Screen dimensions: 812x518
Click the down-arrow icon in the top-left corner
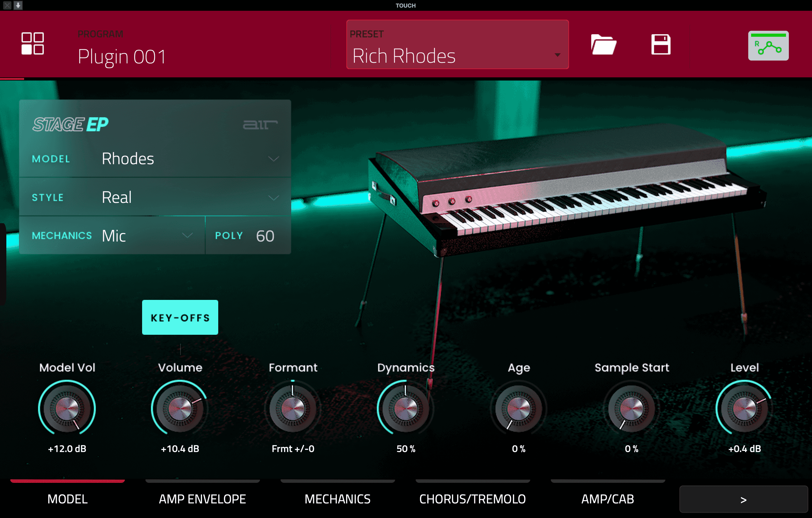click(x=18, y=5)
